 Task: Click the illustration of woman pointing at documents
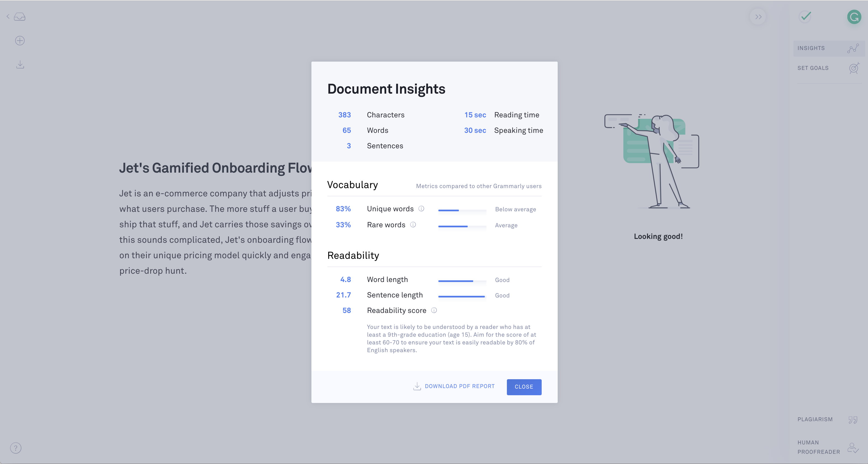652,161
